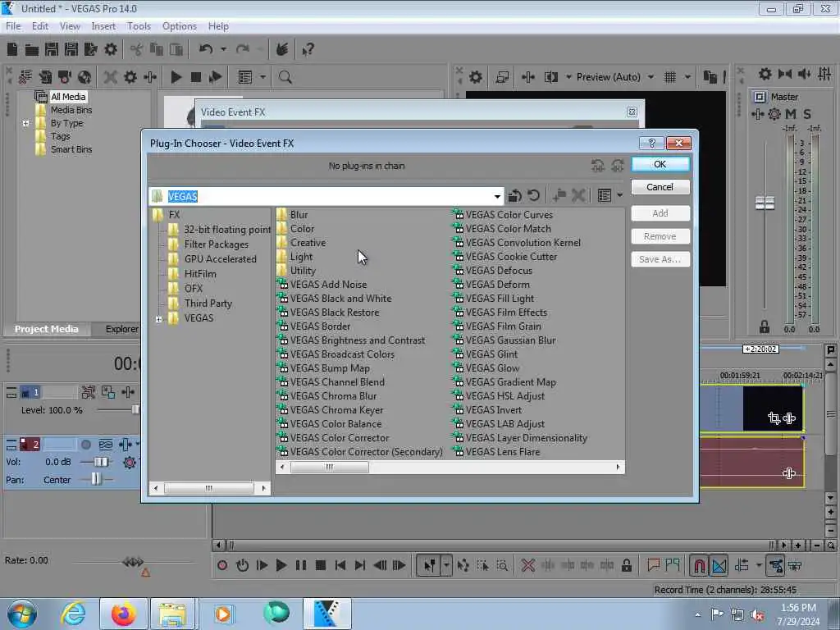Open the Tools menu

click(139, 26)
